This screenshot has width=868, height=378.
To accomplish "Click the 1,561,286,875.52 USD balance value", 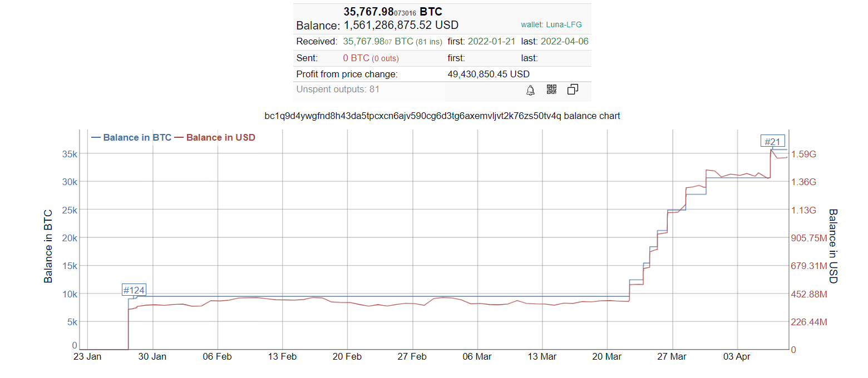I will (401, 25).
